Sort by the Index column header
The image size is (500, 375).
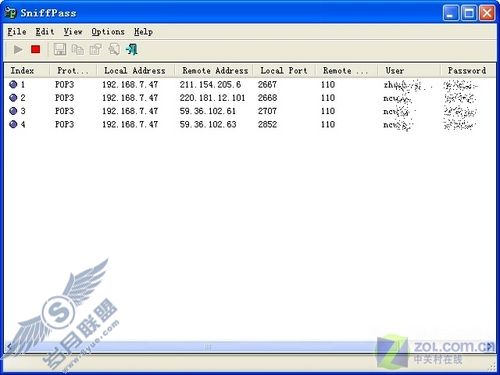coord(27,71)
